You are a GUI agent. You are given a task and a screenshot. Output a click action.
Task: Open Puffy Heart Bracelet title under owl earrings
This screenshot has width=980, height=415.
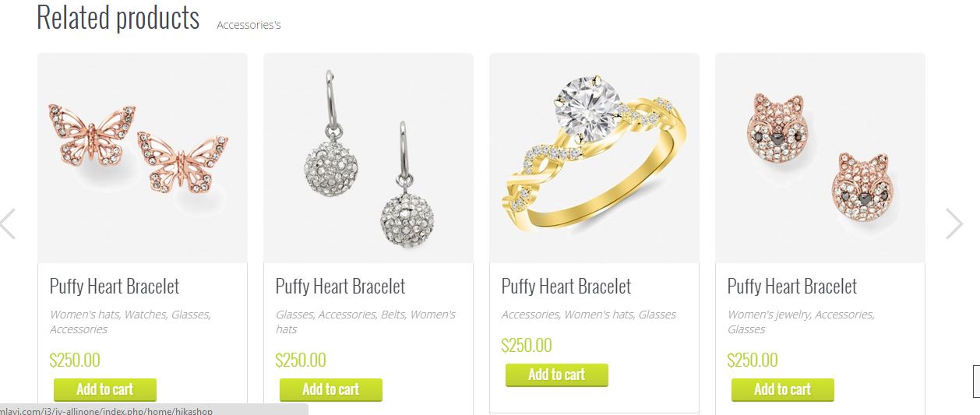(x=792, y=287)
